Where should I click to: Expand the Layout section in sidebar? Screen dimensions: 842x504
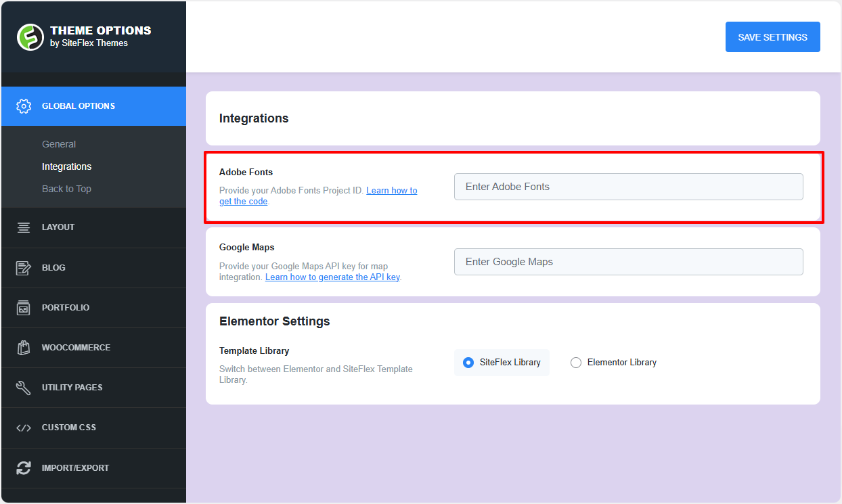click(58, 227)
